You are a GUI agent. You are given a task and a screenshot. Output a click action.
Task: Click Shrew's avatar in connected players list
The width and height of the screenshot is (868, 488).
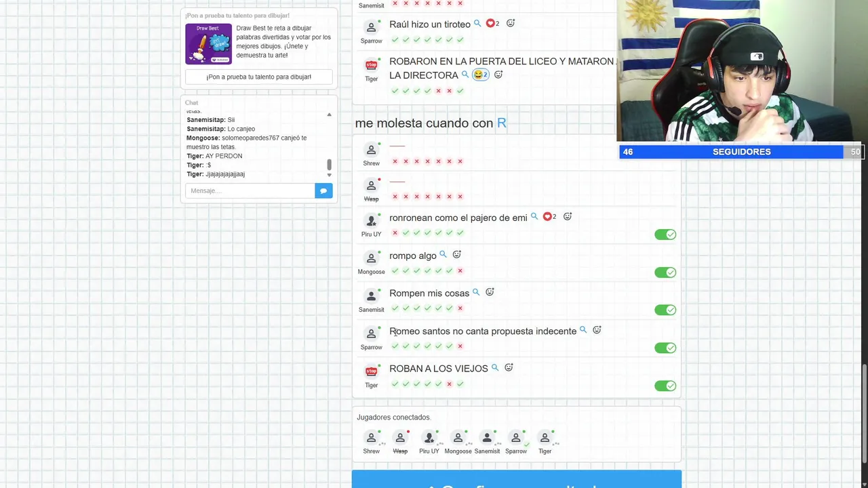(x=371, y=438)
